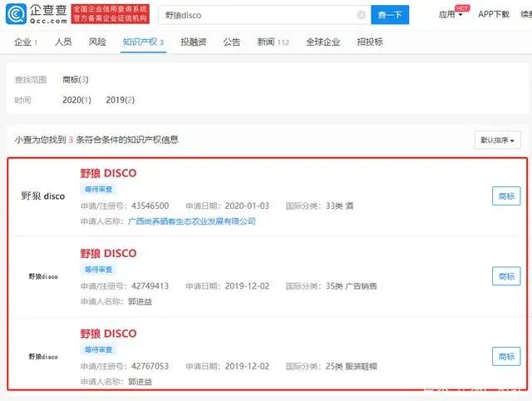Filter results by 商标(3) scope

tap(76, 80)
